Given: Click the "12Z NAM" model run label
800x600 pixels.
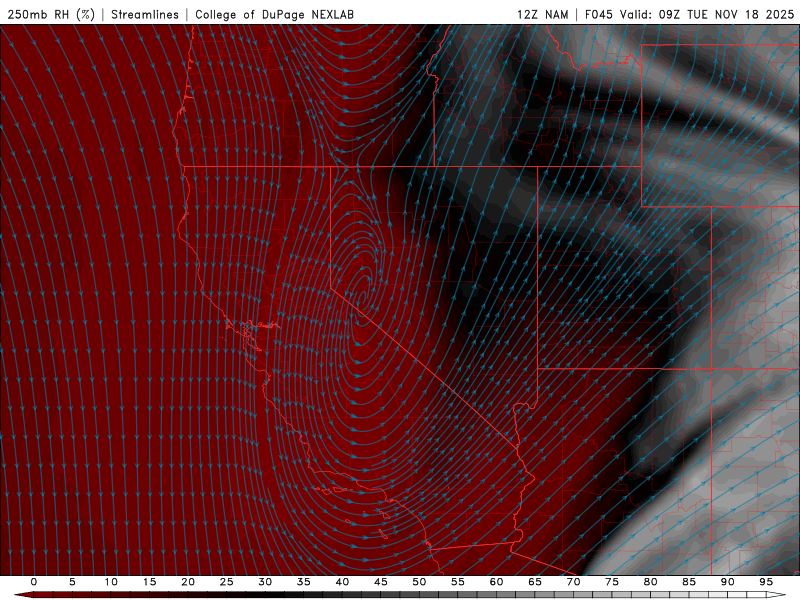Looking at the screenshot, I should (x=542, y=14).
